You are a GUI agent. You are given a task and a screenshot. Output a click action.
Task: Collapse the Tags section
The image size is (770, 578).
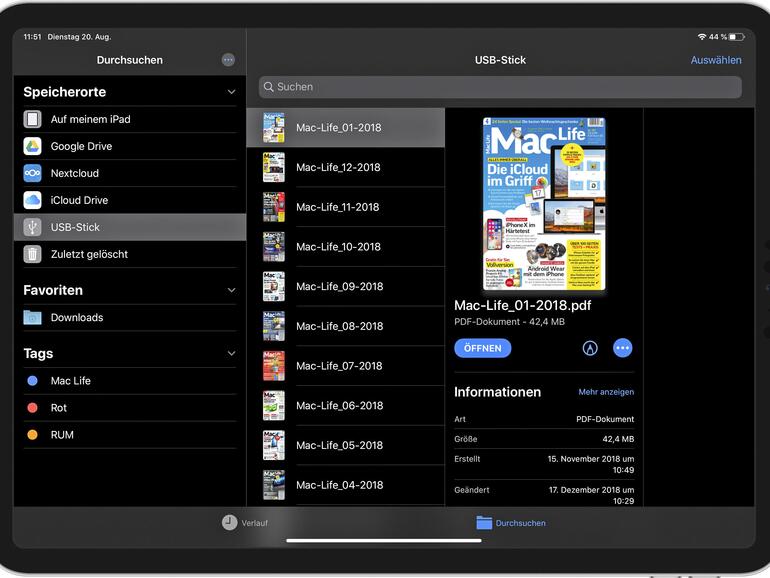pos(231,354)
